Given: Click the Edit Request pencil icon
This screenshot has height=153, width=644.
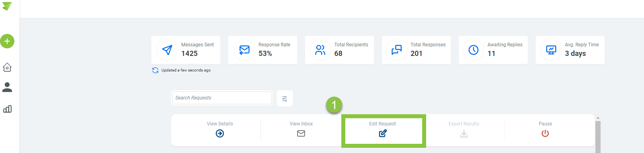Looking at the screenshot, I should (x=383, y=133).
